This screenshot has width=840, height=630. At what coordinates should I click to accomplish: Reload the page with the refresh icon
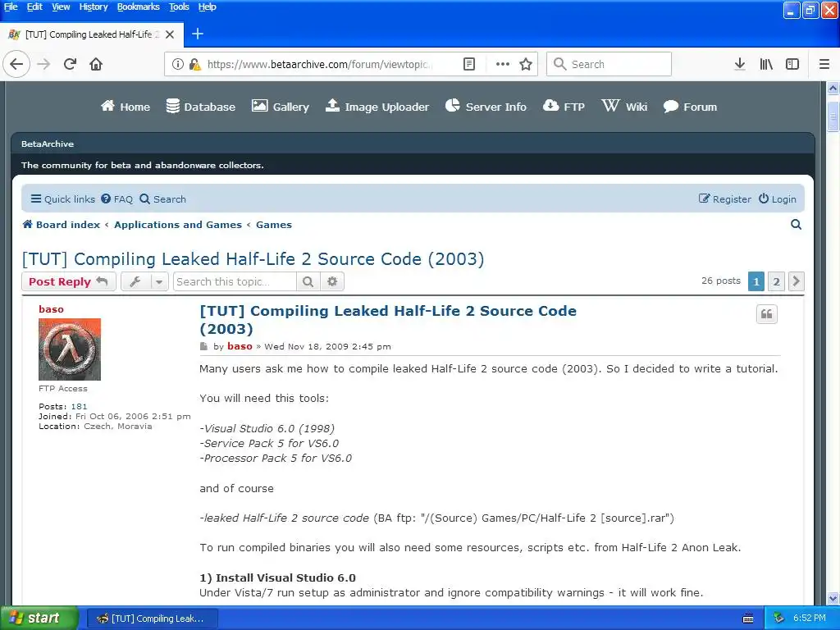click(70, 64)
